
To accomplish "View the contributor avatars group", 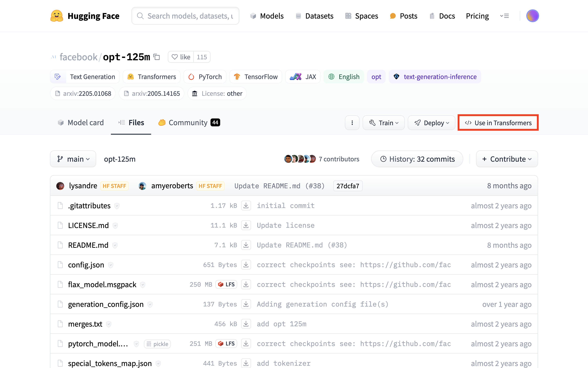I will (300, 159).
